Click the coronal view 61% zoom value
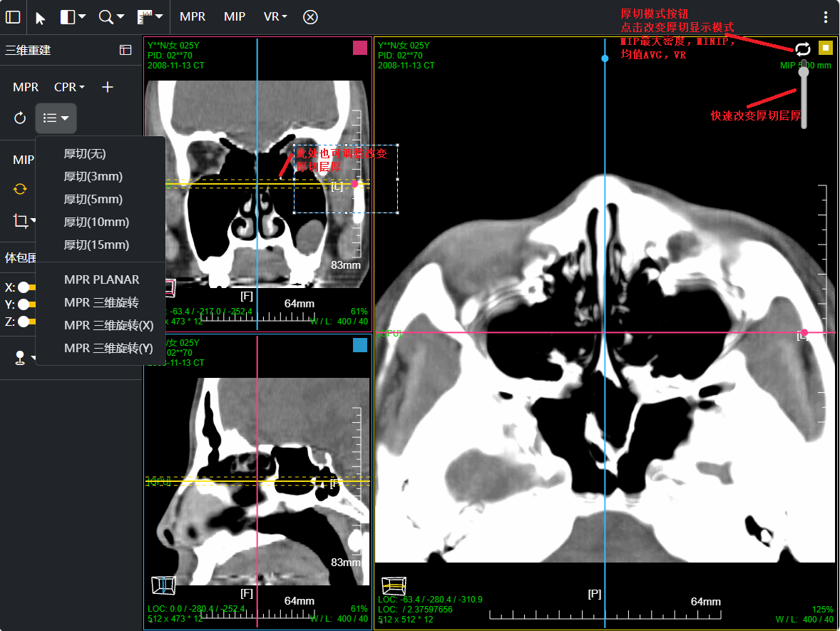Screen dimensions: 840x631 [359, 311]
